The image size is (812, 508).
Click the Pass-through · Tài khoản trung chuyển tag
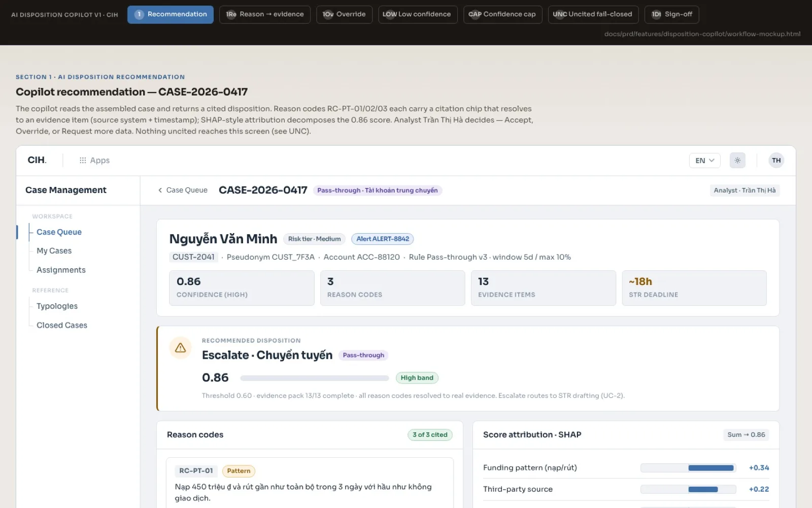point(378,190)
